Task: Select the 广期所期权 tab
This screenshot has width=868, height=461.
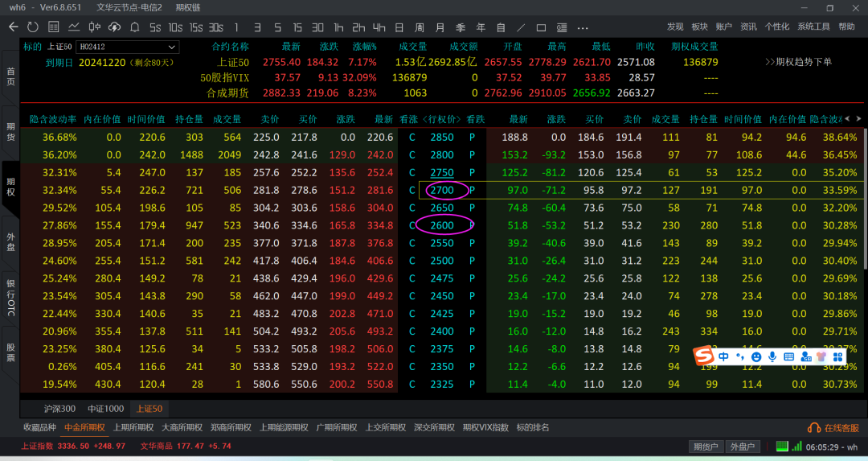Action: (x=337, y=428)
